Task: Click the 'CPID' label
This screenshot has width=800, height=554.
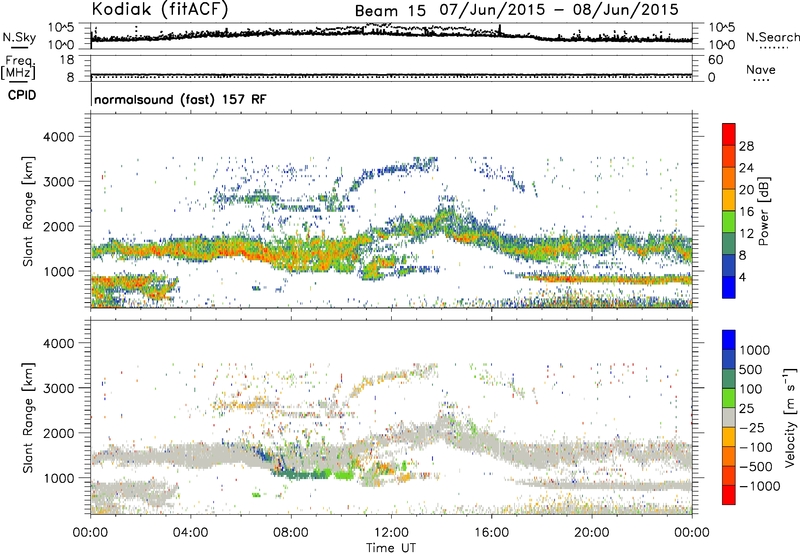Action: (x=22, y=95)
